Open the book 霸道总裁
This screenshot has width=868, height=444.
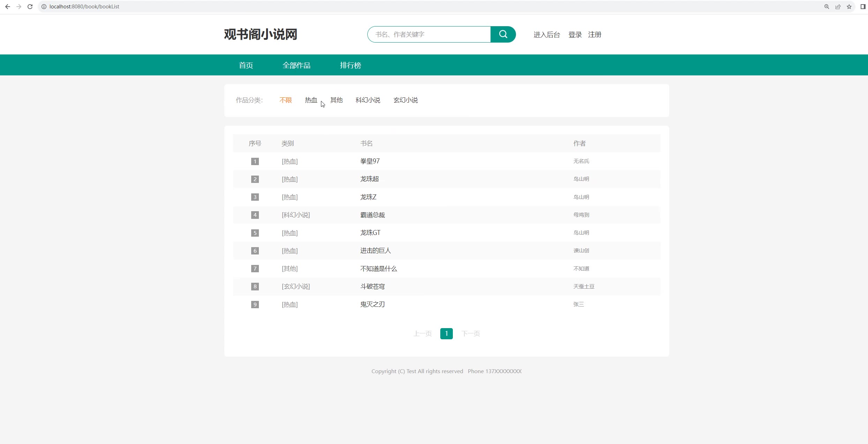click(373, 215)
